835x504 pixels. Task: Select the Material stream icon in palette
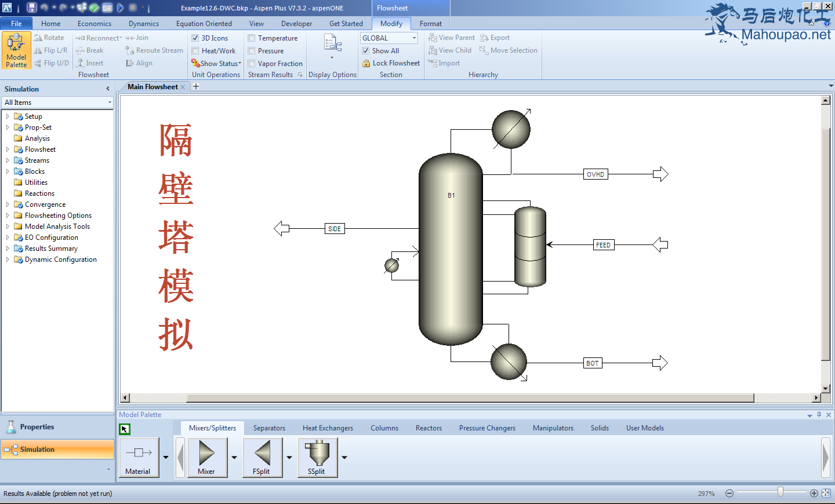(x=139, y=458)
